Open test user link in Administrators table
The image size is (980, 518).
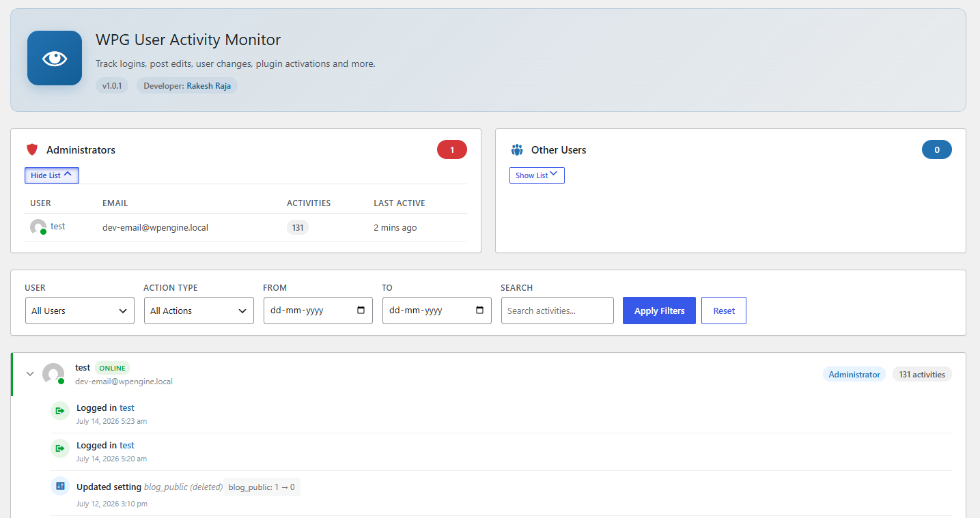tap(58, 227)
